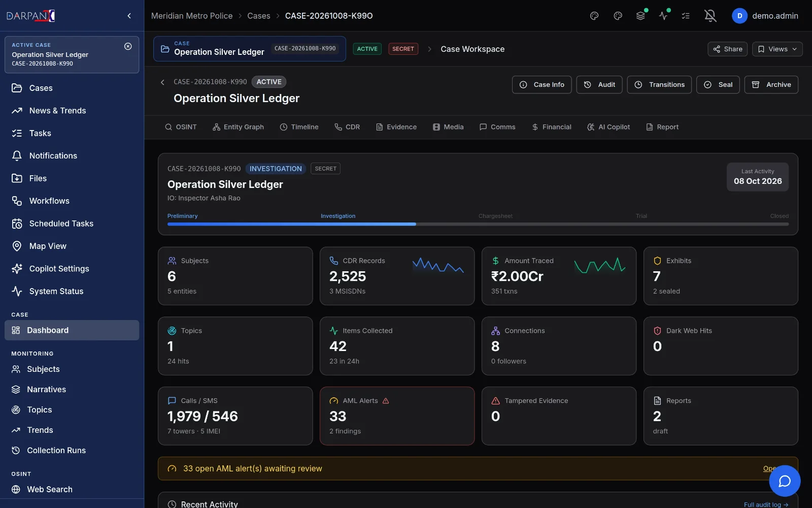812x508 pixels.
Task: Close the active case panel
Action: (x=128, y=46)
